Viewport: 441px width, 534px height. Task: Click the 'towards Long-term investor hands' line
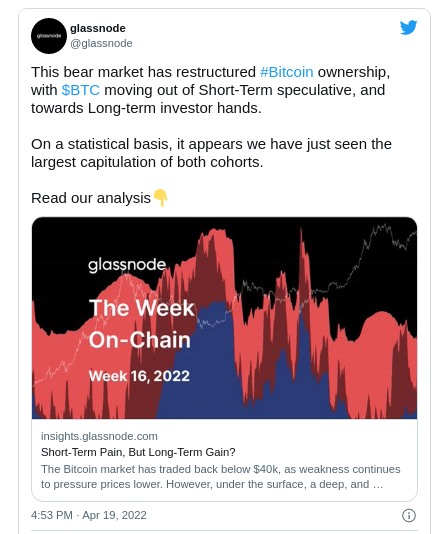(146, 108)
